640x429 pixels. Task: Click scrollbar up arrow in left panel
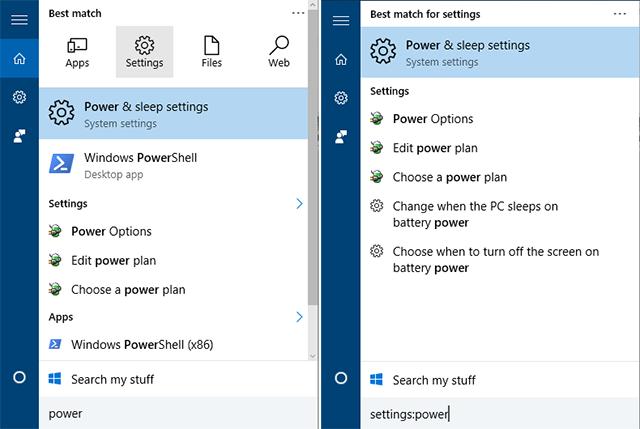313,5
